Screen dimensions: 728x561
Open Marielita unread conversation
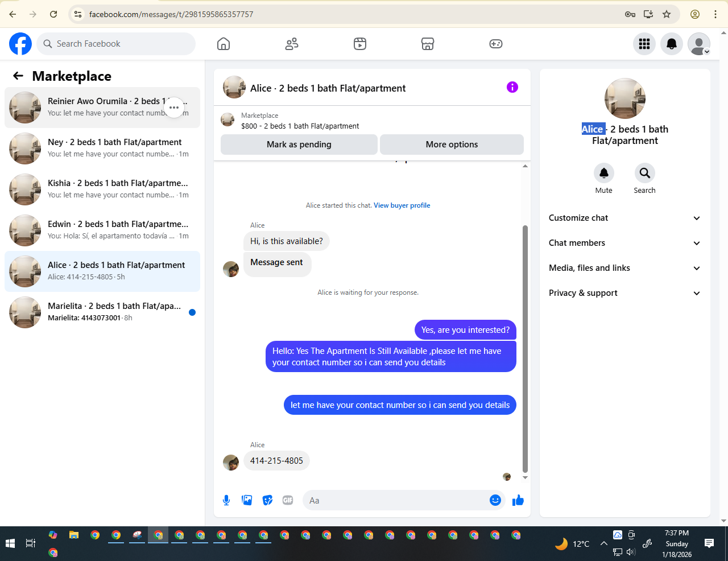tap(102, 312)
